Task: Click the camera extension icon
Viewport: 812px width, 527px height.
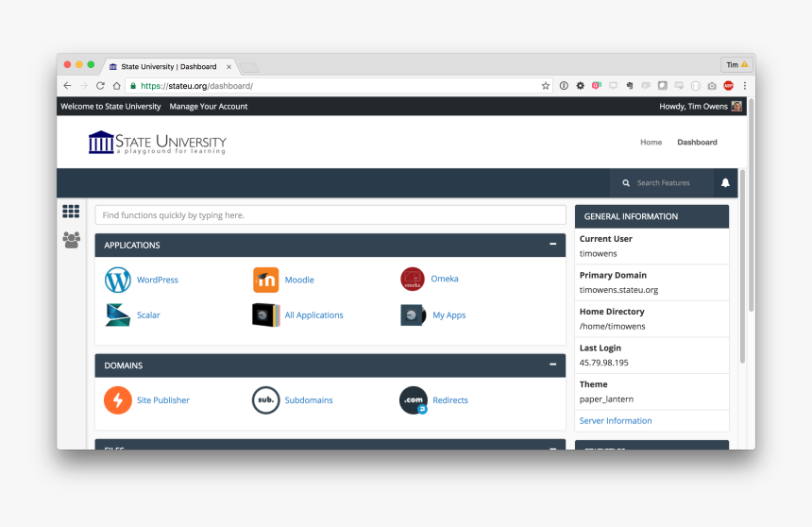Action: 712,86
